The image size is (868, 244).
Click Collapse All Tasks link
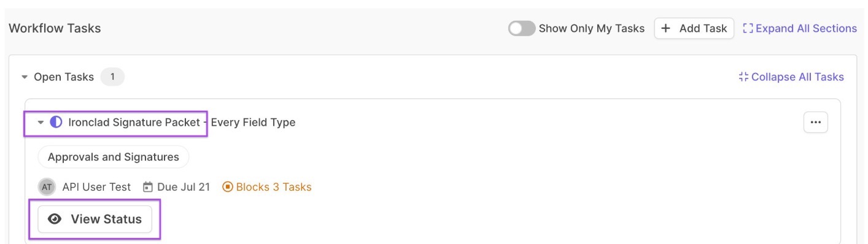click(x=797, y=77)
